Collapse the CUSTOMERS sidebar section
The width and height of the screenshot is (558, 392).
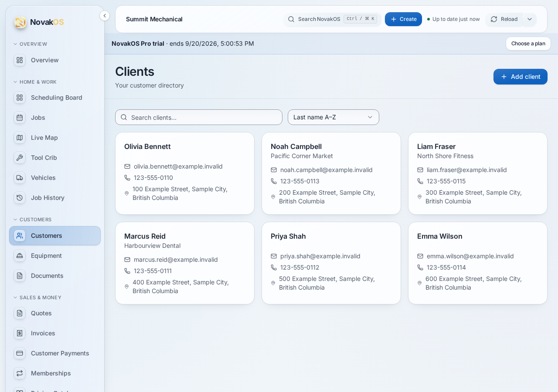[x=33, y=220]
